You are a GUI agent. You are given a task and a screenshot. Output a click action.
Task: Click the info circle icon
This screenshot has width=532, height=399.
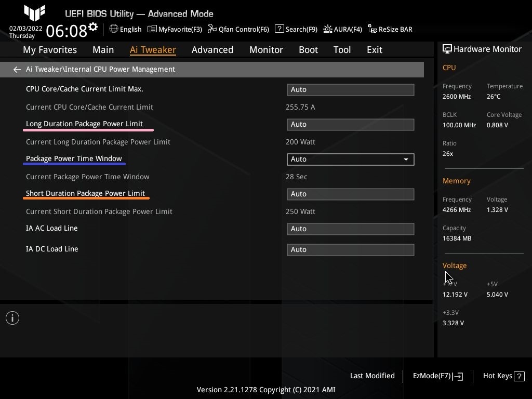tap(12, 318)
